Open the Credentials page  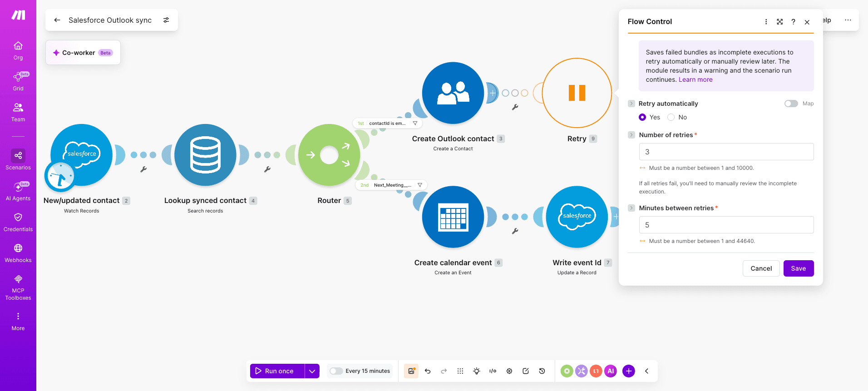(x=18, y=223)
